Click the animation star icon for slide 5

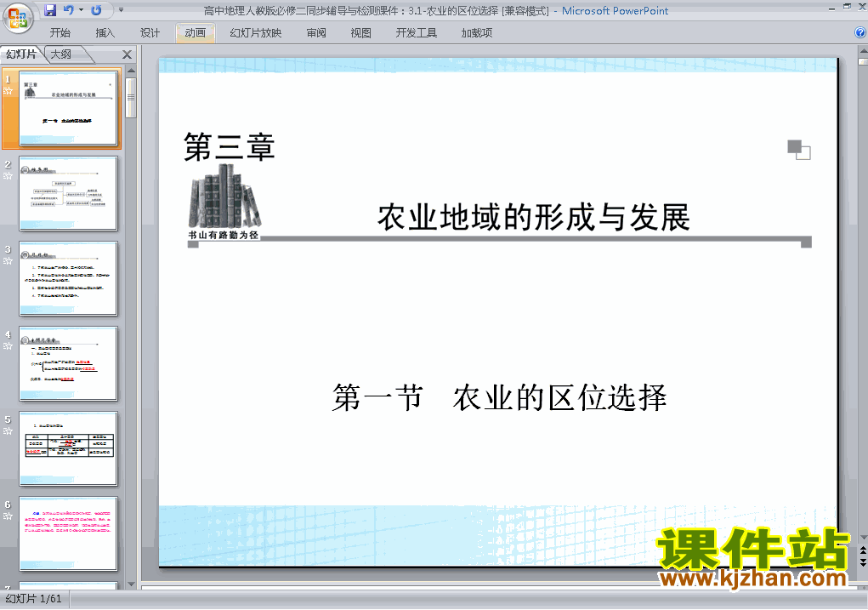(8, 431)
